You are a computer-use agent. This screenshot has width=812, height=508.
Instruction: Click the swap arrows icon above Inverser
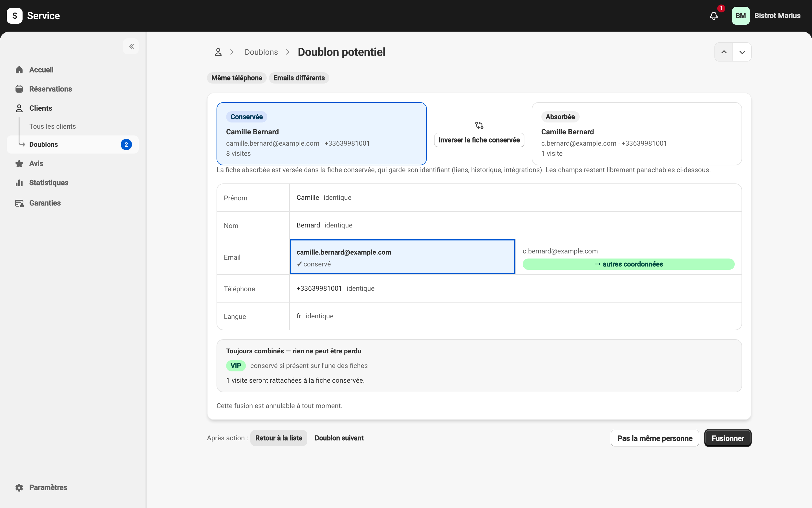[479, 125]
